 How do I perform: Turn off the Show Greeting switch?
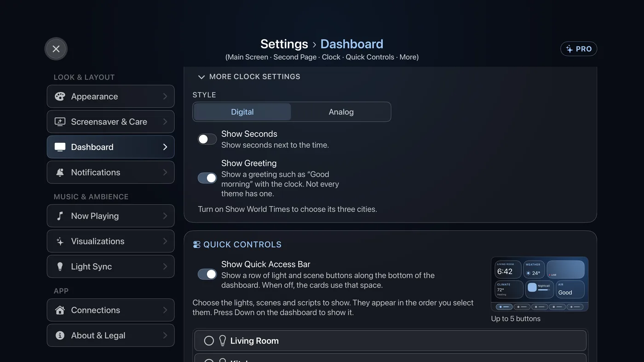pyautogui.click(x=207, y=178)
